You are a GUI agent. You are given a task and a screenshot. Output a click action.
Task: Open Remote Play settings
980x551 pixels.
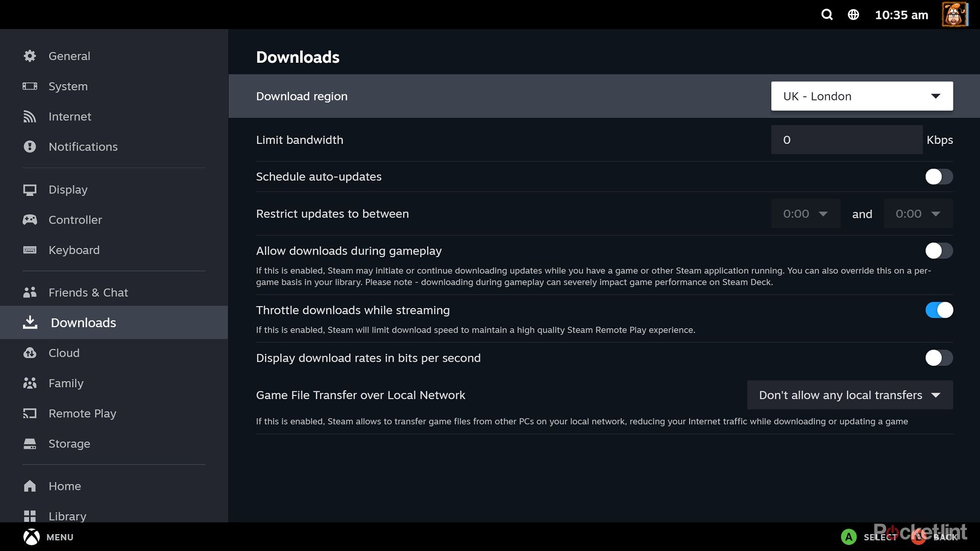point(82,413)
